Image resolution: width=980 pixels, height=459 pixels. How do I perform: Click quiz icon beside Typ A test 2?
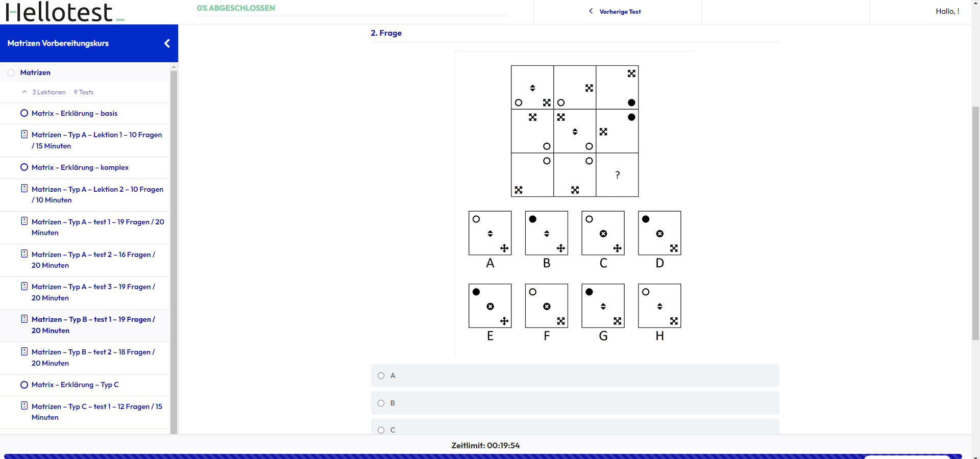click(24, 253)
